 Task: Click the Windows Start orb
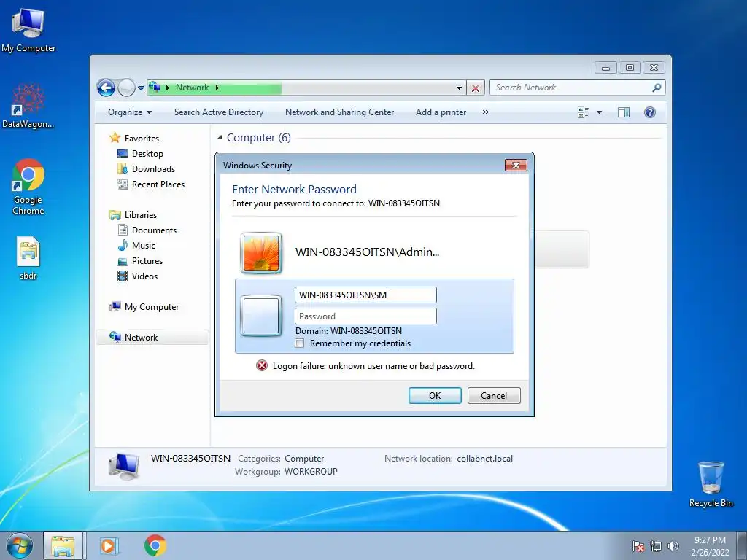tap(20, 545)
